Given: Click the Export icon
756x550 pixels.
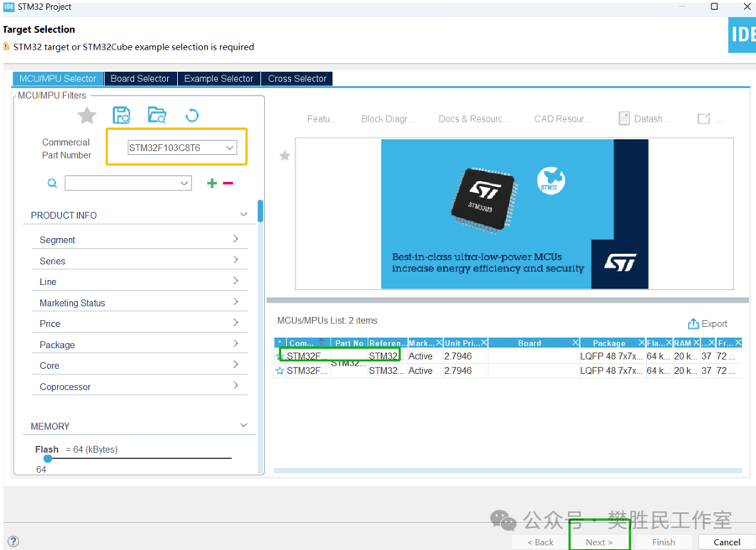Looking at the screenshot, I should pyautogui.click(x=693, y=324).
